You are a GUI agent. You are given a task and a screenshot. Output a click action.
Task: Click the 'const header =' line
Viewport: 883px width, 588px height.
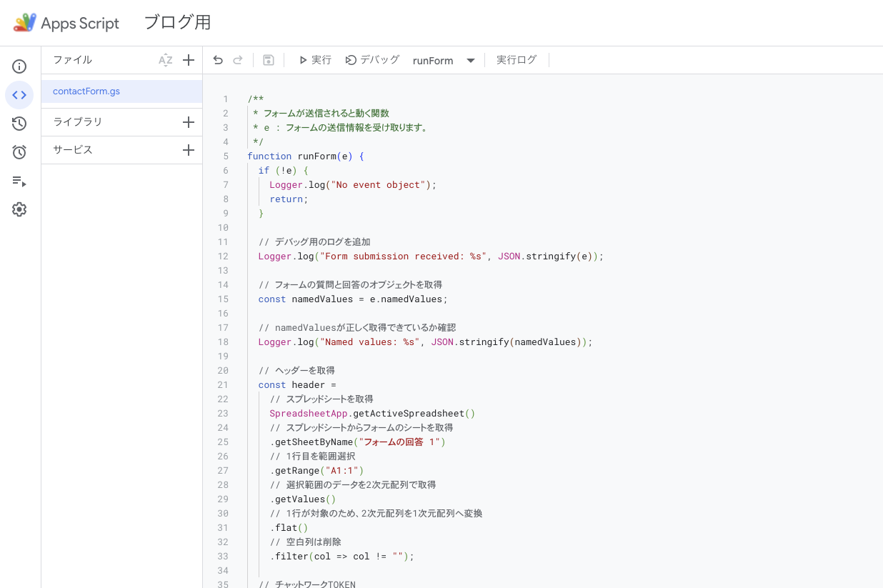pyautogui.click(x=297, y=385)
